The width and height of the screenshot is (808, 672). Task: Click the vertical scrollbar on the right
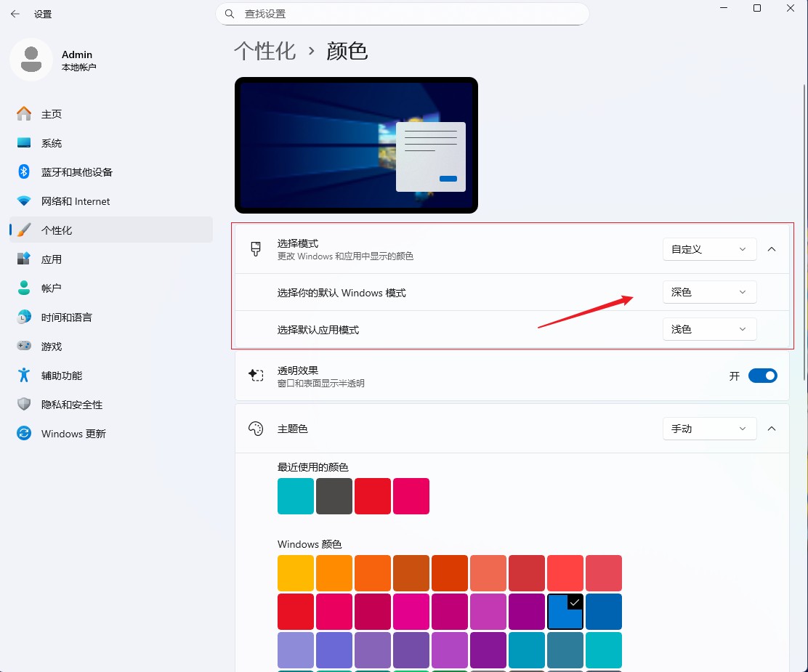pos(804,232)
